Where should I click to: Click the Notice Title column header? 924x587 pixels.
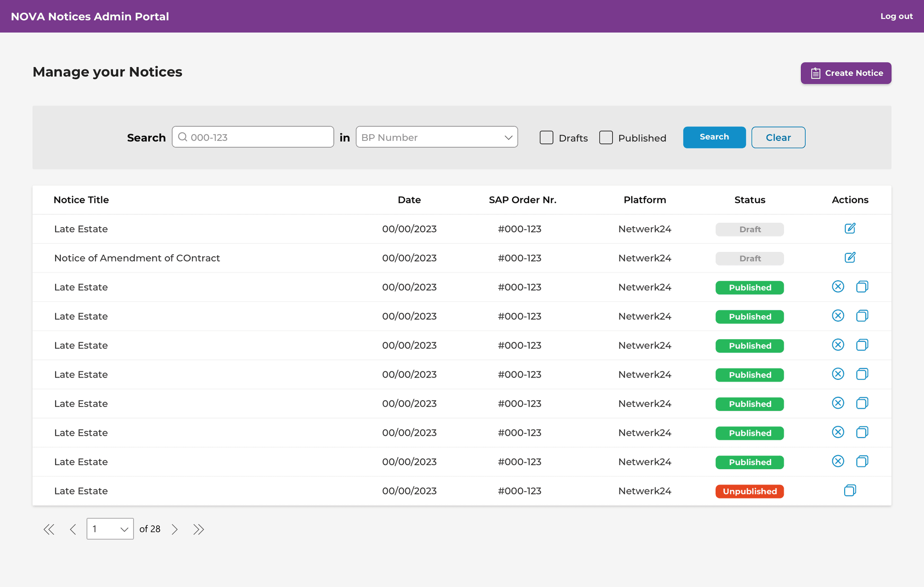(x=81, y=200)
